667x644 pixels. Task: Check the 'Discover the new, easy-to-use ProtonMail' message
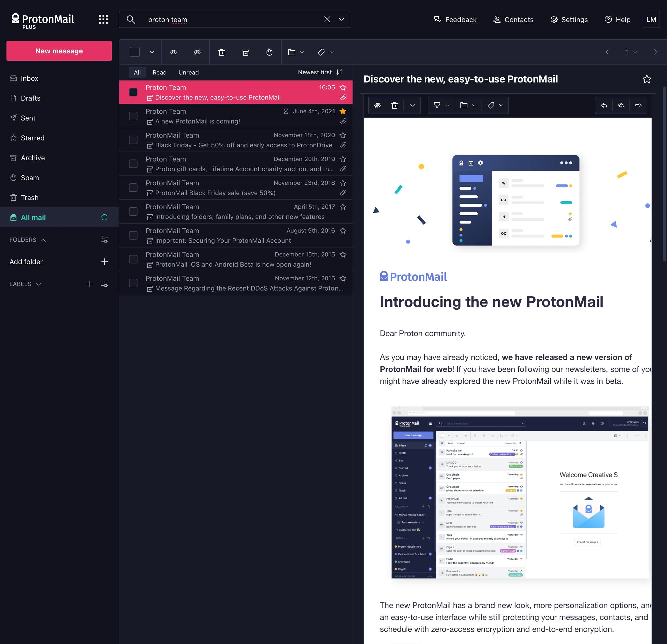133,92
